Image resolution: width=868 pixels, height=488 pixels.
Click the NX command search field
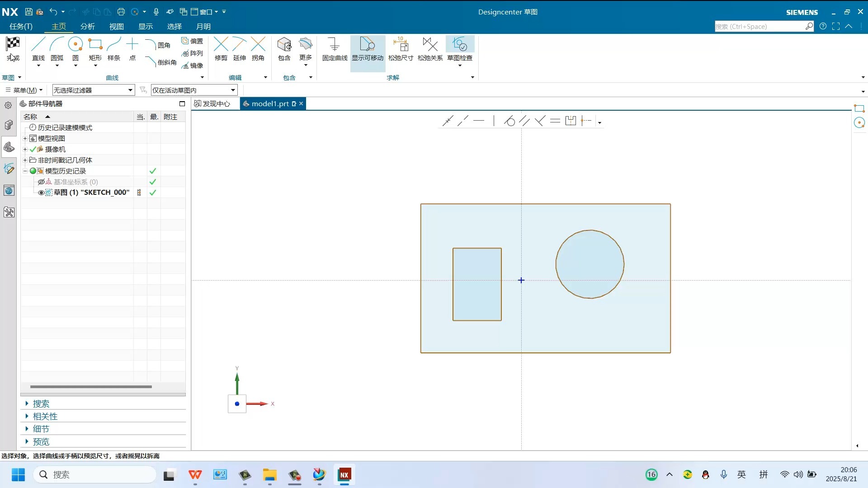coord(759,27)
